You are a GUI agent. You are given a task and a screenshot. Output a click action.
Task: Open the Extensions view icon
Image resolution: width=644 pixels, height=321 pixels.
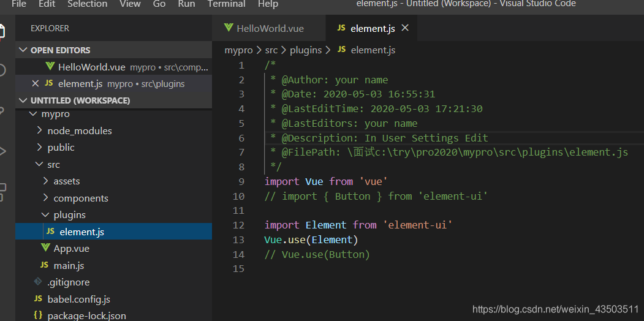[2, 192]
